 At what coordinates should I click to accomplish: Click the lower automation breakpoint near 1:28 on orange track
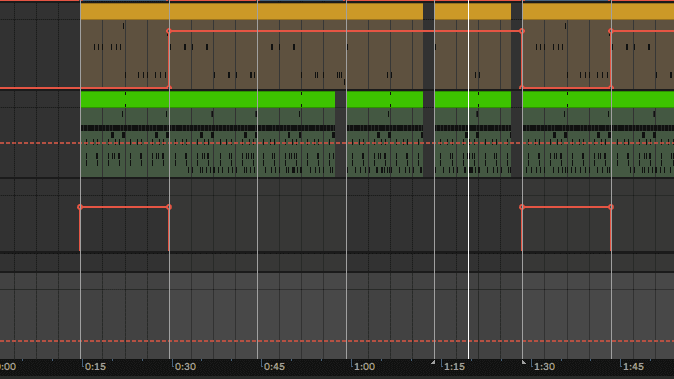coord(522,88)
